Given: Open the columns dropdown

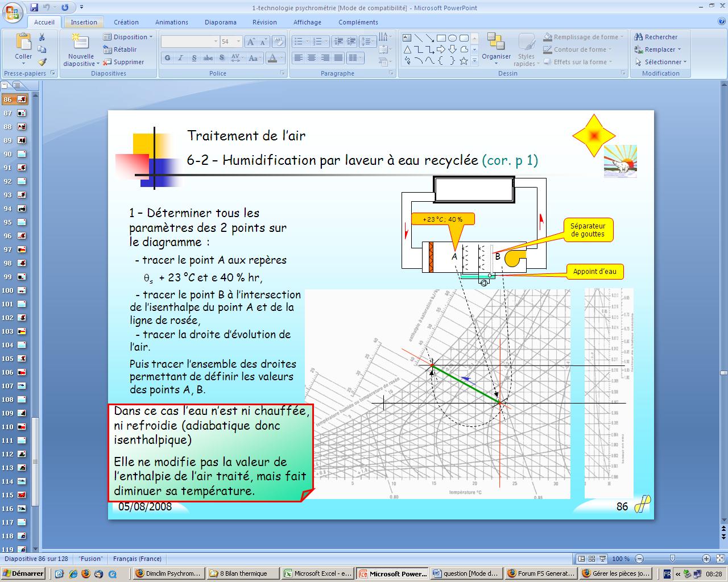Looking at the screenshot, I should 355,58.
